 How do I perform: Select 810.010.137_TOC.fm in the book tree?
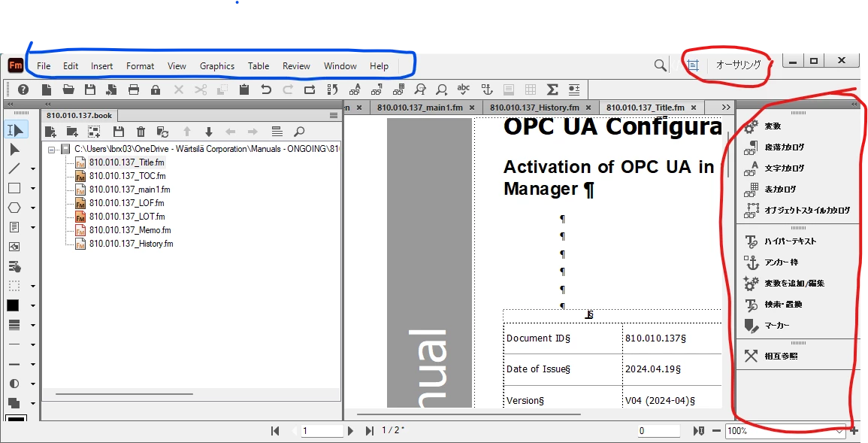click(127, 176)
